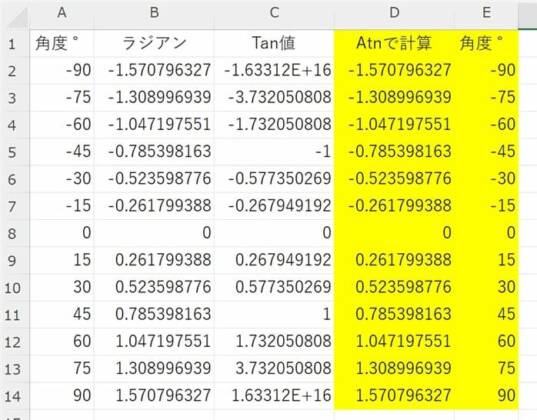This screenshot has width=537, height=420.
Task: Select column B header
Action: (154, 13)
